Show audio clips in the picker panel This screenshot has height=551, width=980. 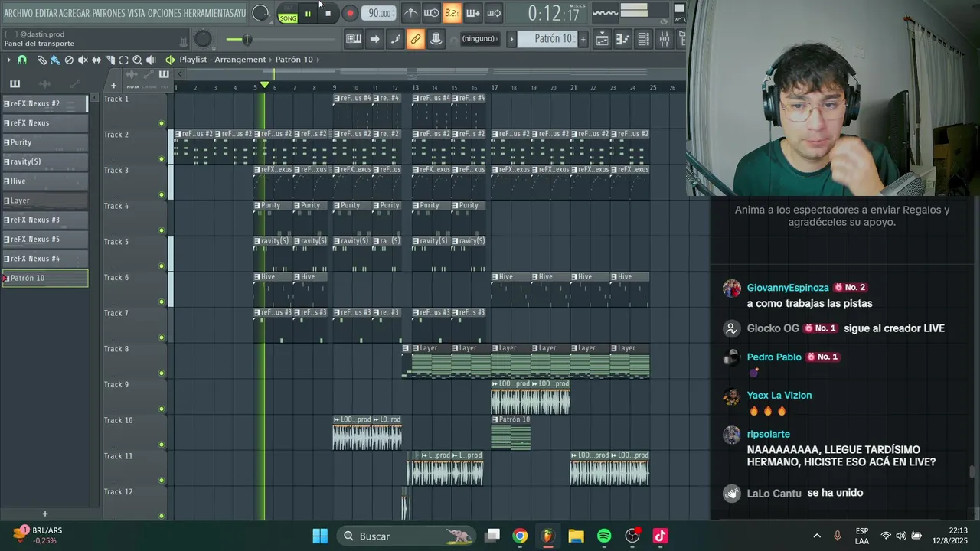[x=44, y=84]
